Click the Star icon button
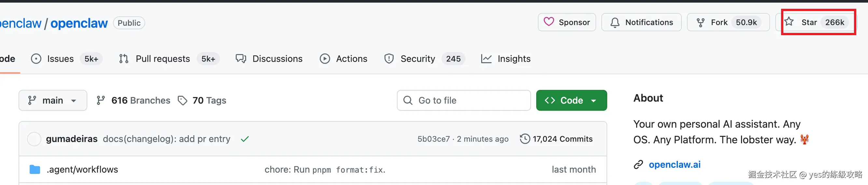The height and width of the screenshot is (185, 868). click(x=789, y=22)
